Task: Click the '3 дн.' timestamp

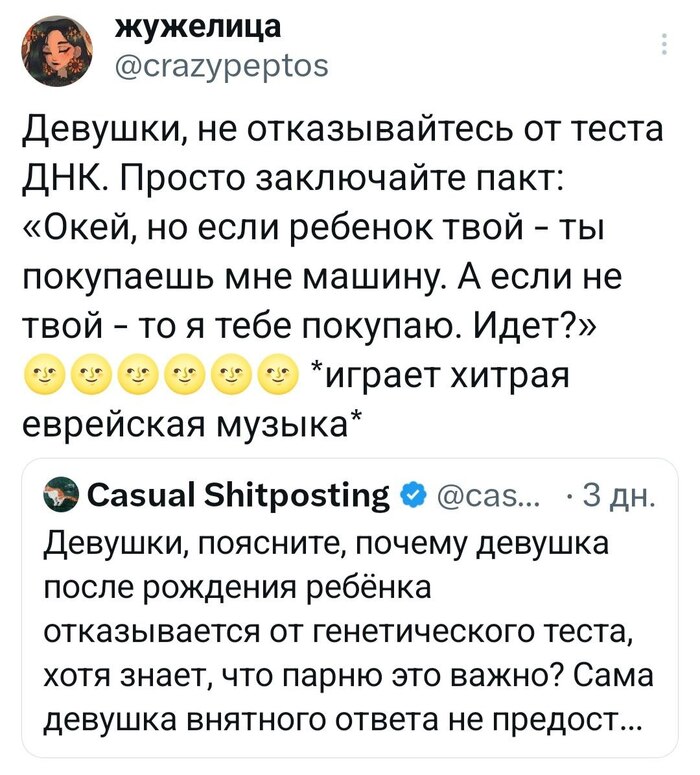Action: 619,496
